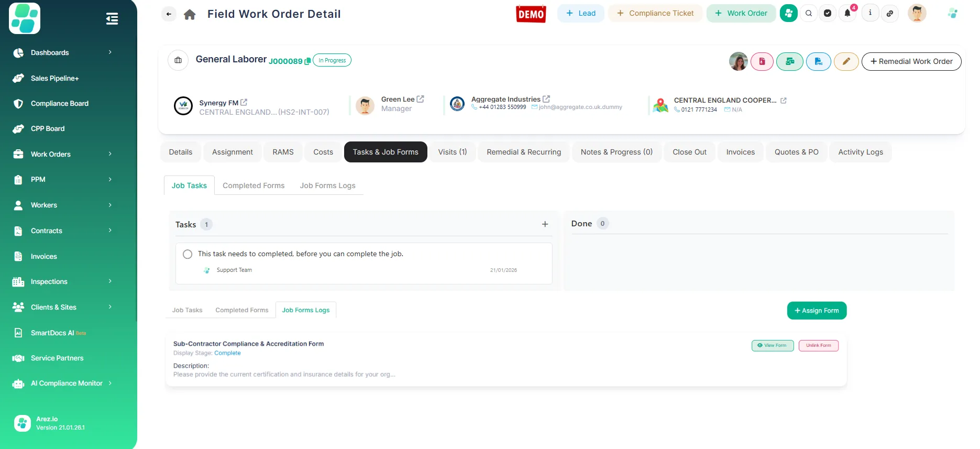
Task: Switch to the RAMS tab
Action: [x=283, y=152]
